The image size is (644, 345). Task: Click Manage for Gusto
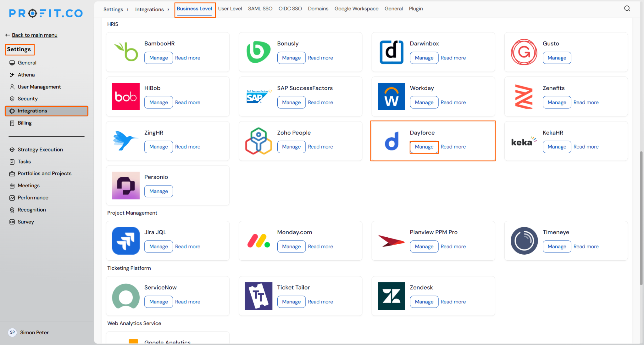(557, 58)
